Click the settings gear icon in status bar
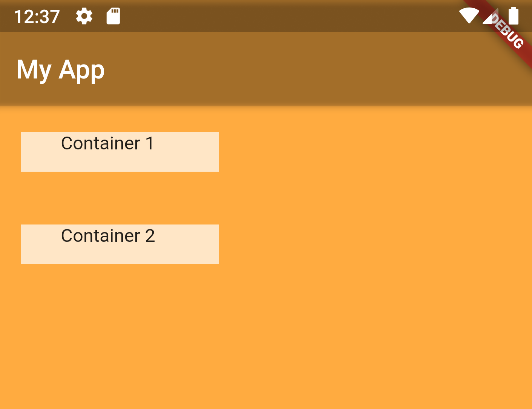532x409 pixels. [x=84, y=16]
